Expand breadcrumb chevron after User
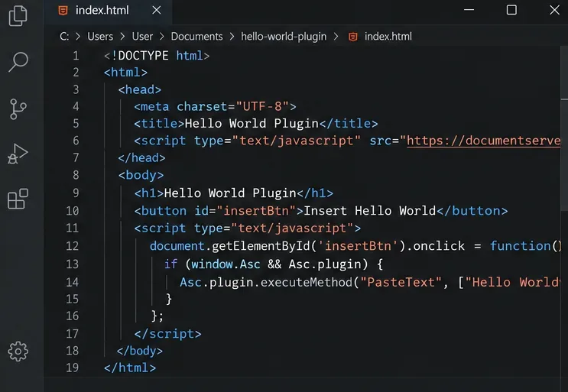This screenshot has height=392, width=568. tap(162, 37)
